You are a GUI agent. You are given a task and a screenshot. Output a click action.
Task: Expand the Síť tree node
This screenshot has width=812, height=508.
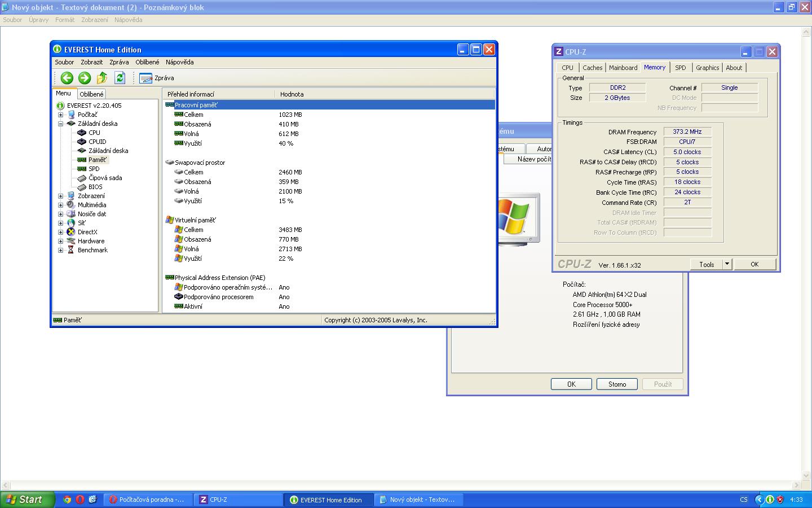click(60, 223)
